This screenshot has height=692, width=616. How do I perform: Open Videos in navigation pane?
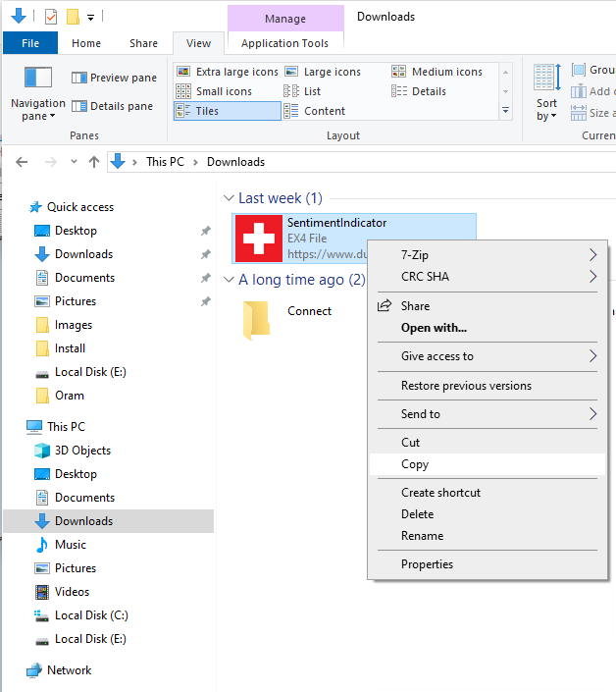pos(62,592)
